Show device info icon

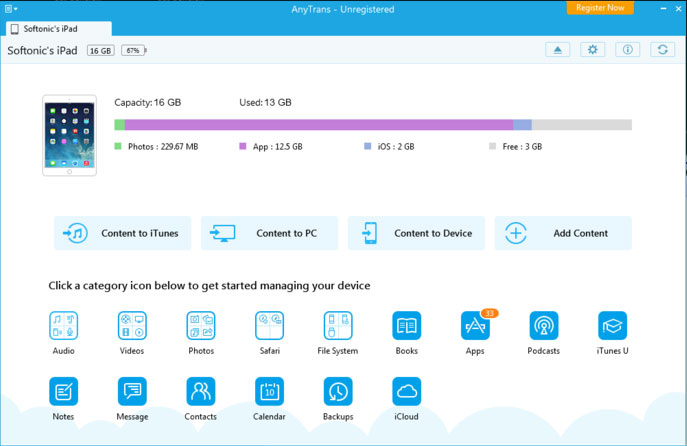click(627, 50)
